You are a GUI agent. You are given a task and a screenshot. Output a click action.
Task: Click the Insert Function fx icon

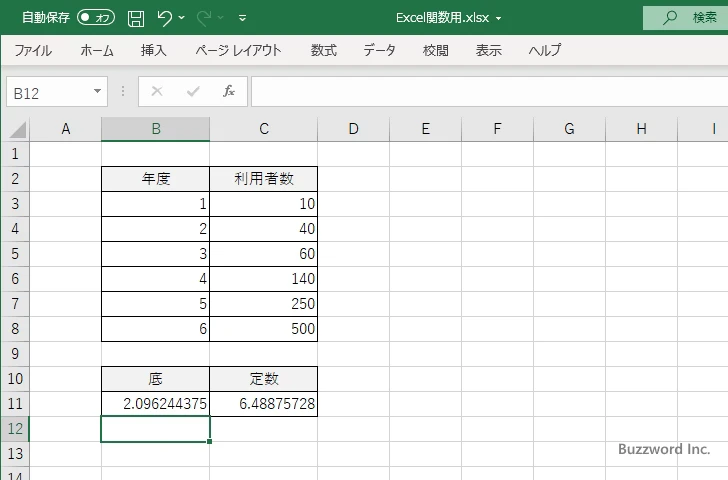point(229,91)
